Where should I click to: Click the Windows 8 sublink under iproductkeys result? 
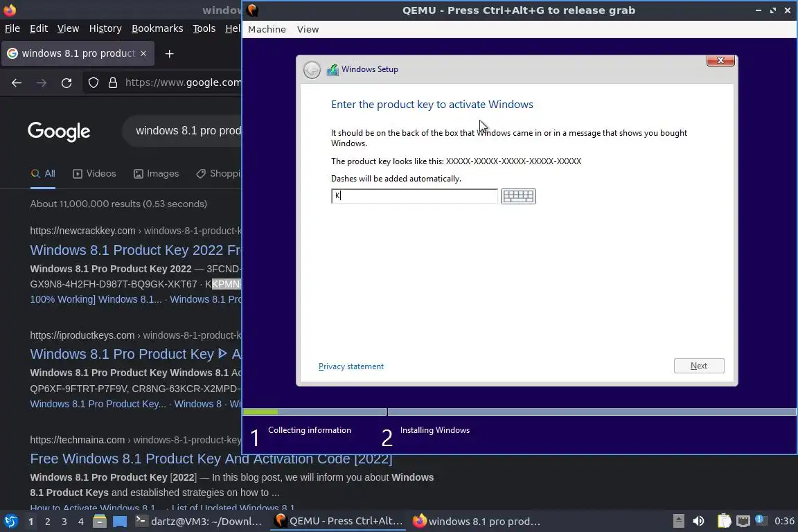(198, 404)
